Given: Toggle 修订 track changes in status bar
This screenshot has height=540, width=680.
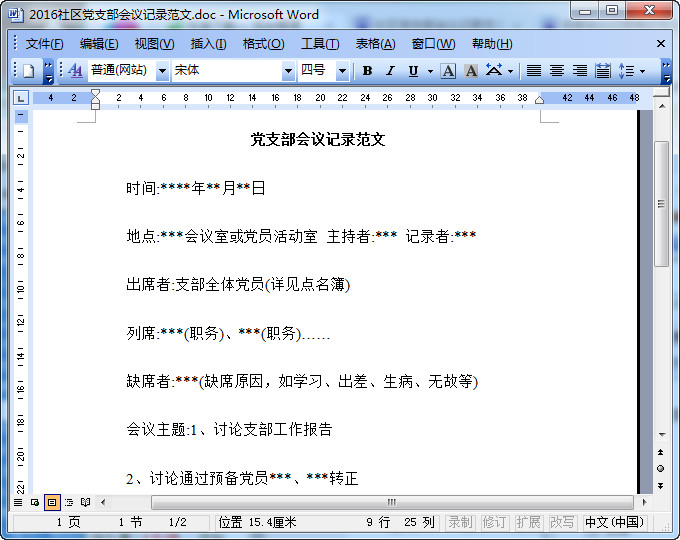Looking at the screenshot, I should [x=494, y=522].
